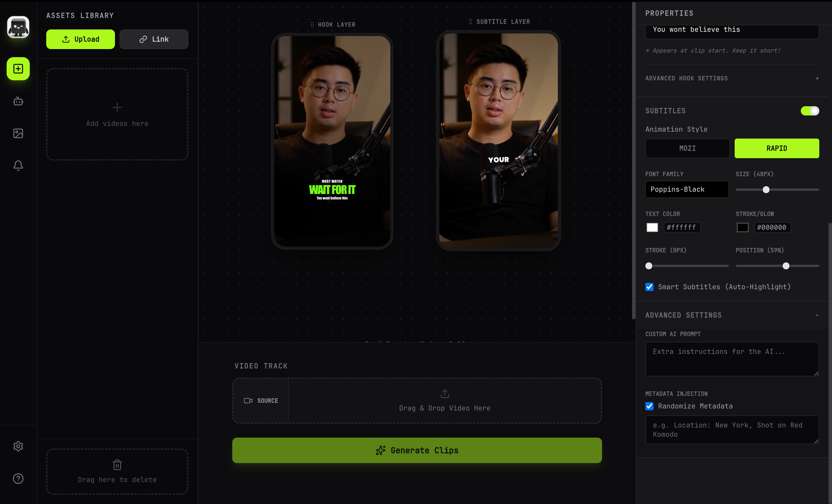Uncheck Smart Subtitles Auto-Highlight checkbox

pos(649,287)
